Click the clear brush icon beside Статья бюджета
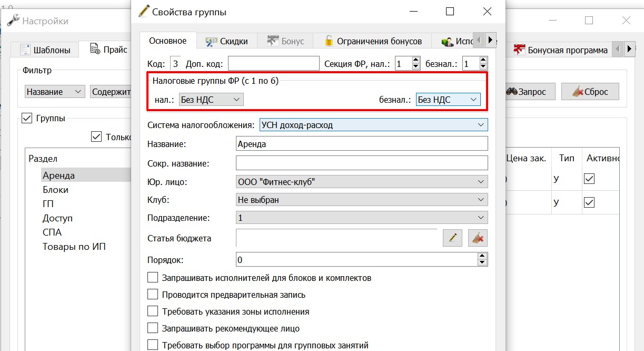Viewport: 644px width, 351px height. point(478,238)
